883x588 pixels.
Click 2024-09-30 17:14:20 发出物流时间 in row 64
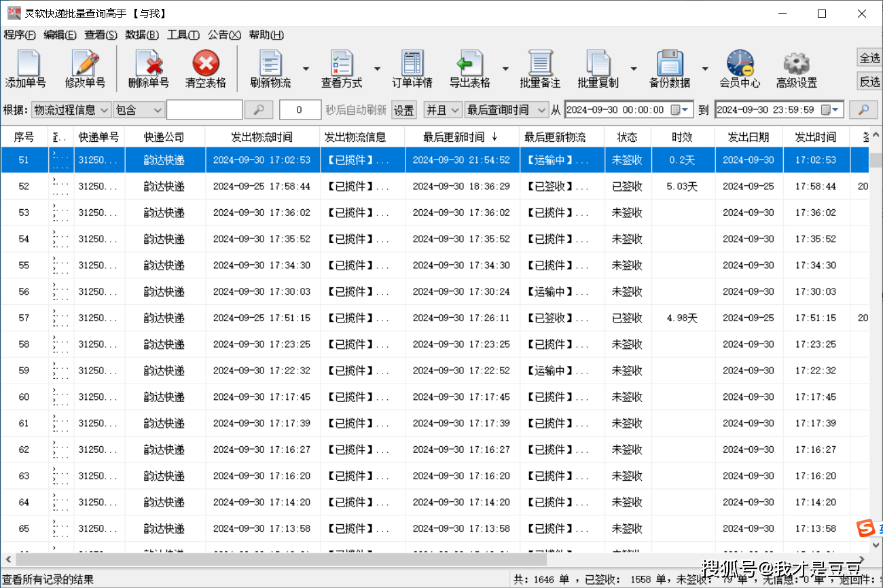tap(262, 502)
